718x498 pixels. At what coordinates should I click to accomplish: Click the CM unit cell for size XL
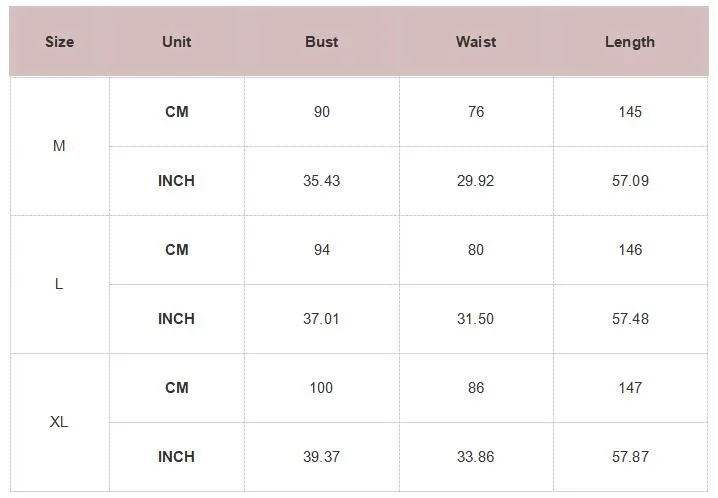[x=177, y=387]
